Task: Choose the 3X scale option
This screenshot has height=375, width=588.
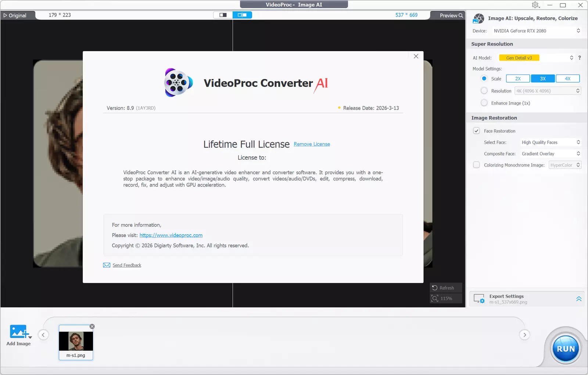Action: click(x=543, y=79)
